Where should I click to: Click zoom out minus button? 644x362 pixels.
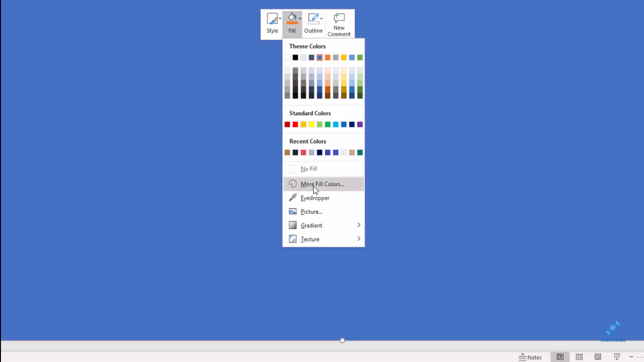tap(631, 357)
